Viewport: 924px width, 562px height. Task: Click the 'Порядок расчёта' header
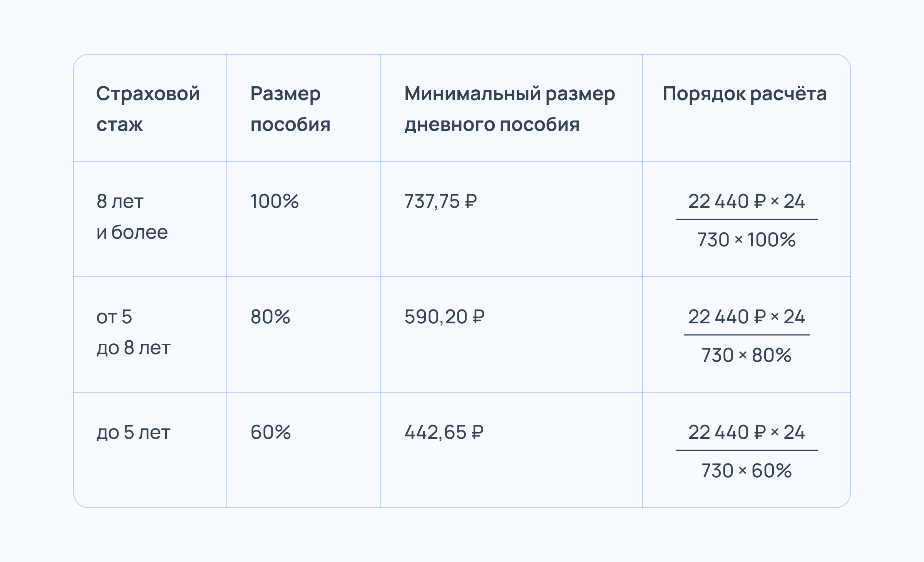[x=745, y=94]
